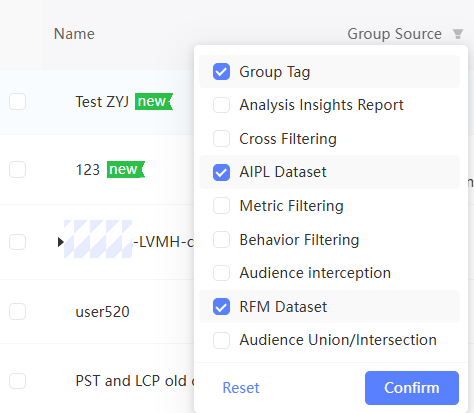Uncheck the Group Tag filter option
The width and height of the screenshot is (474, 413).
[221, 72]
